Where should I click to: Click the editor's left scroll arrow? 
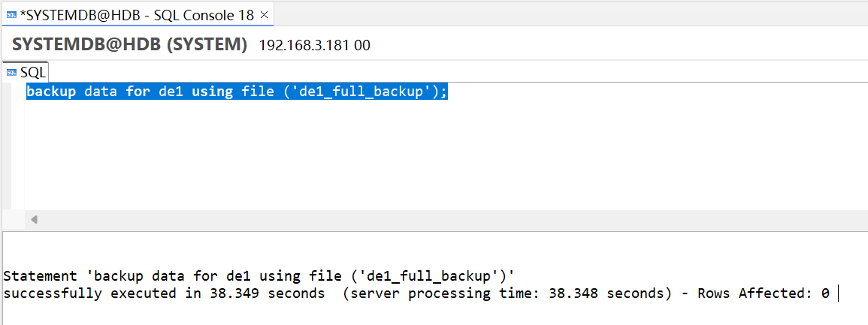(35, 219)
